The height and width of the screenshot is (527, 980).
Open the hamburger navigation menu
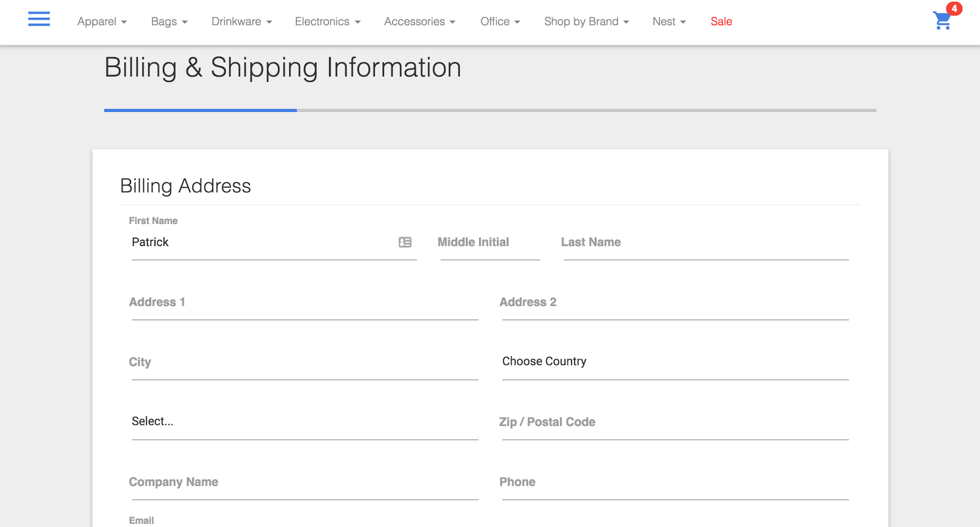coord(39,20)
